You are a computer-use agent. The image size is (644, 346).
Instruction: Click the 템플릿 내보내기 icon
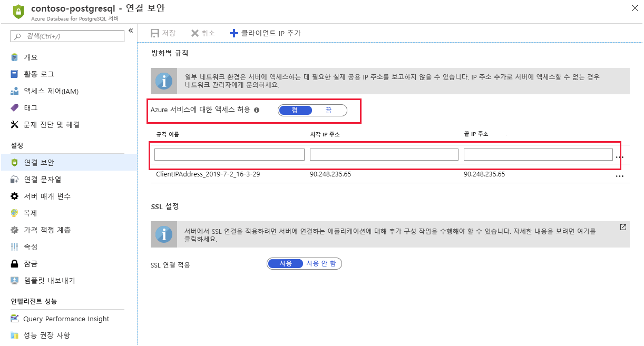click(x=15, y=280)
